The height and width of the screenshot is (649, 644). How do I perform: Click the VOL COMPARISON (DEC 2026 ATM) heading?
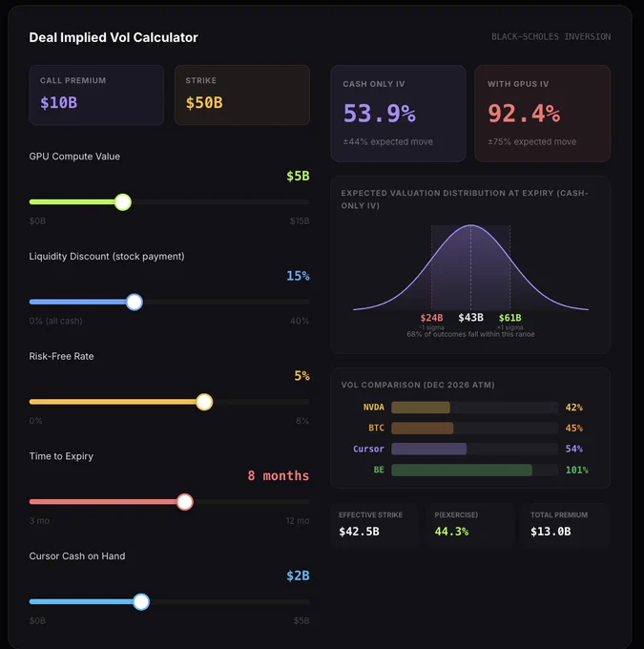click(x=418, y=385)
